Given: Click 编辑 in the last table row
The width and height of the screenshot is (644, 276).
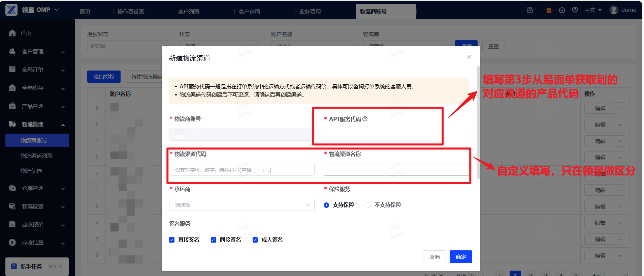Looking at the screenshot, I should [x=600, y=256].
